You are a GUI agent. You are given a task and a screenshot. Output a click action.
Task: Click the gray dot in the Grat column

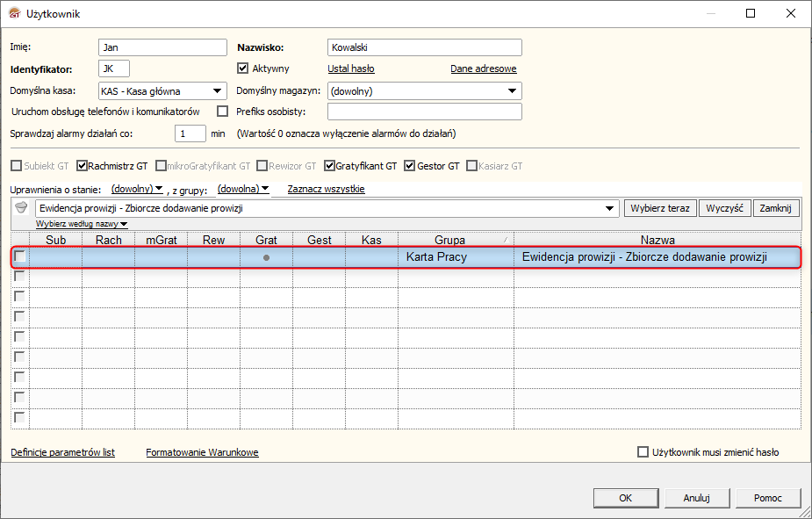click(266, 257)
